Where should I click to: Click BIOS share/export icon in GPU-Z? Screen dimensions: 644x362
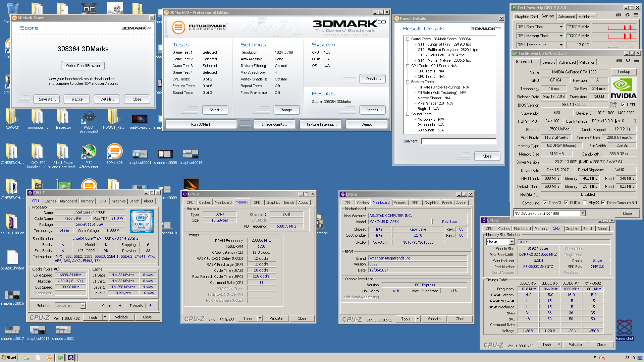point(613,105)
